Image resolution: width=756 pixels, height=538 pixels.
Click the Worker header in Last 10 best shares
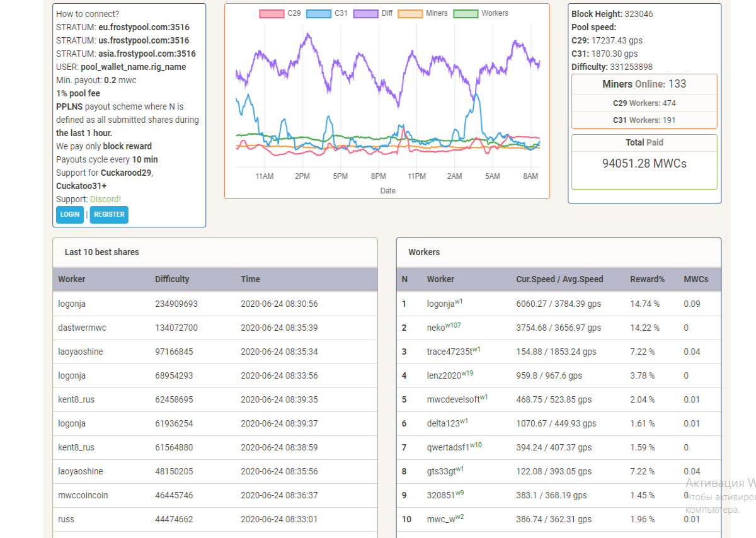[x=72, y=279]
